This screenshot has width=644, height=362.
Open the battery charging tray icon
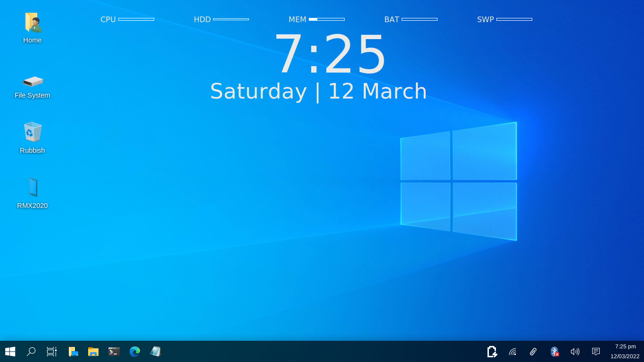[492, 352]
